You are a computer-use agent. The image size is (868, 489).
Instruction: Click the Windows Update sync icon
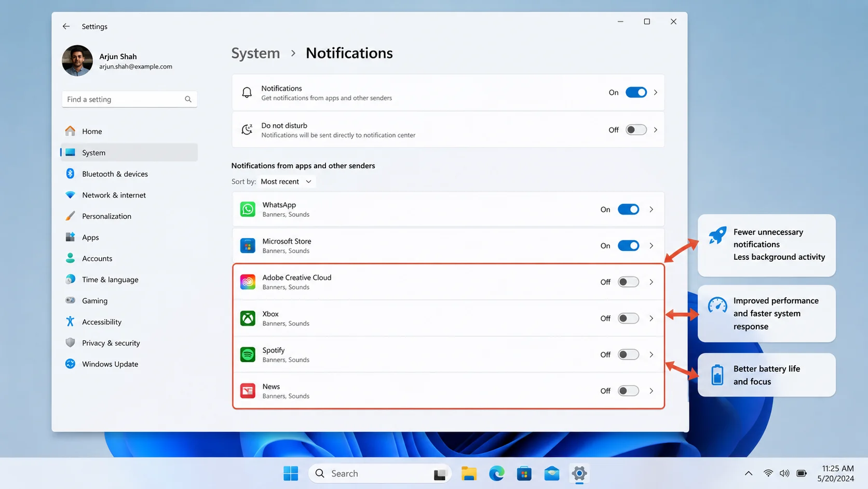click(x=70, y=364)
